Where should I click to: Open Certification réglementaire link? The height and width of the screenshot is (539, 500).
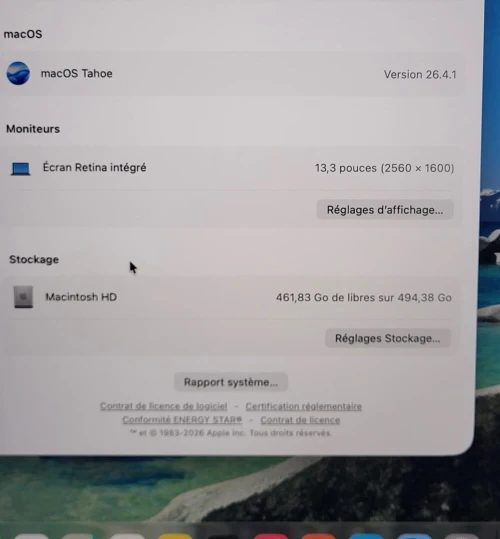[303, 406]
